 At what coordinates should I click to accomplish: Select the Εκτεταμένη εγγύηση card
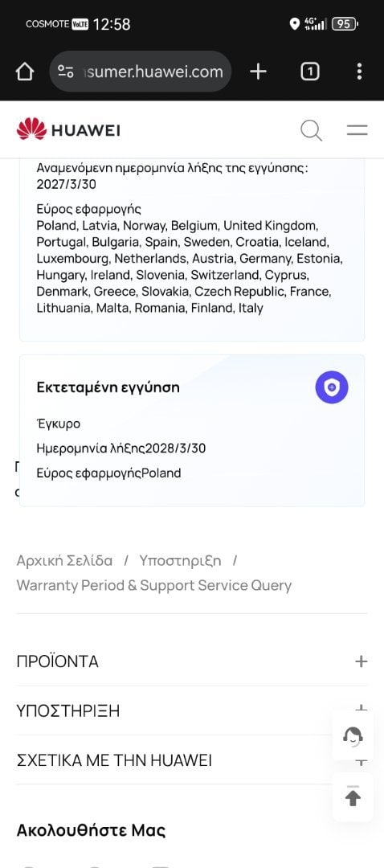[192, 430]
